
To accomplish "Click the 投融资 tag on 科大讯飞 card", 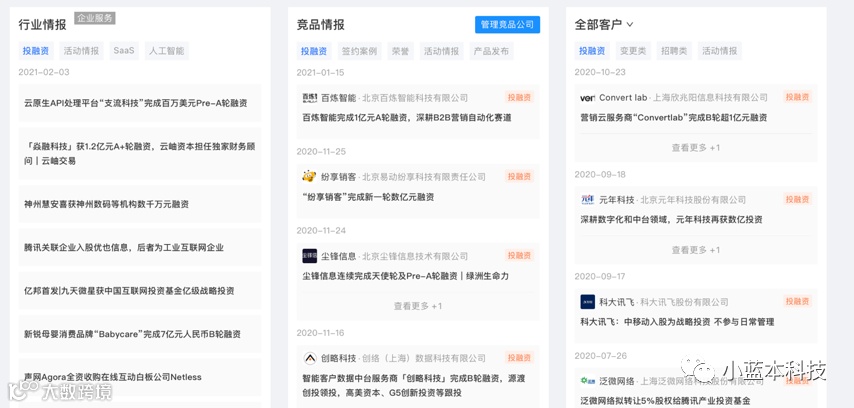I will pyautogui.click(x=797, y=301).
